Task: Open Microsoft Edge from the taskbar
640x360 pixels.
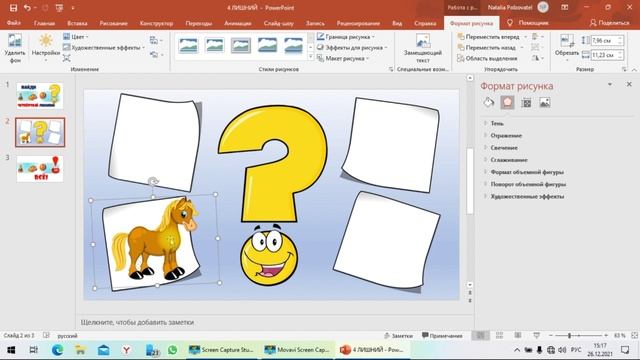Action: click(x=58, y=350)
